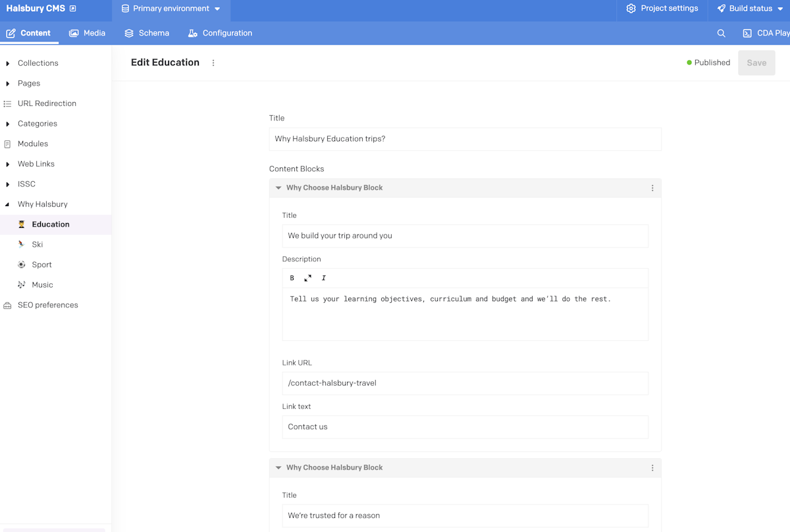Expand the Pages tree item
The height and width of the screenshot is (532, 790).
tap(8, 84)
